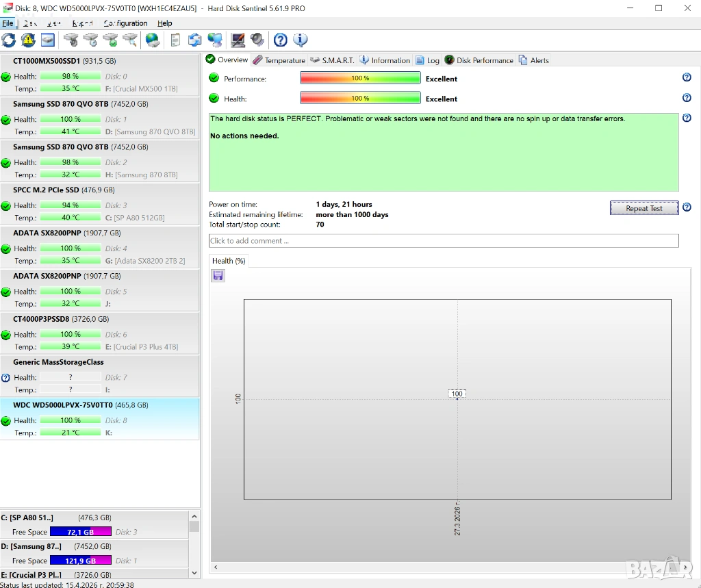Select the Samsung SSD 870 QVO disk D:
This screenshot has width=701, height=588.
coord(100,118)
